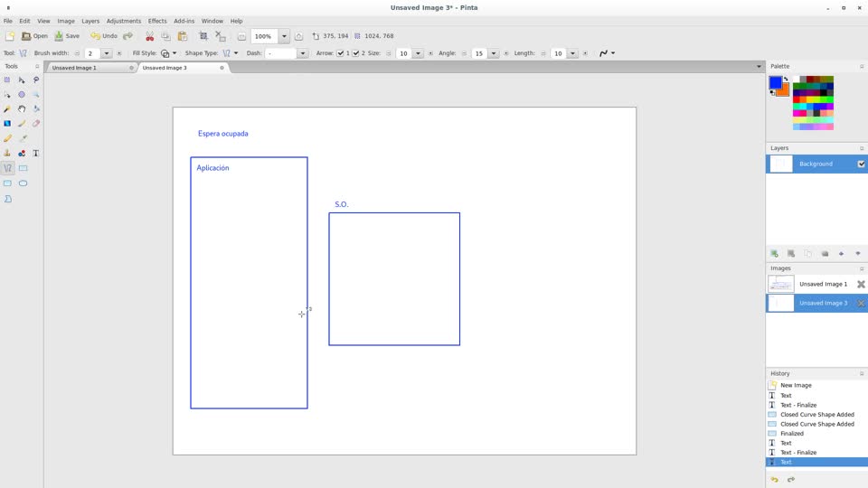Click the Brush width value field
This screenshot has height=488, width=868.
point(92,53)
